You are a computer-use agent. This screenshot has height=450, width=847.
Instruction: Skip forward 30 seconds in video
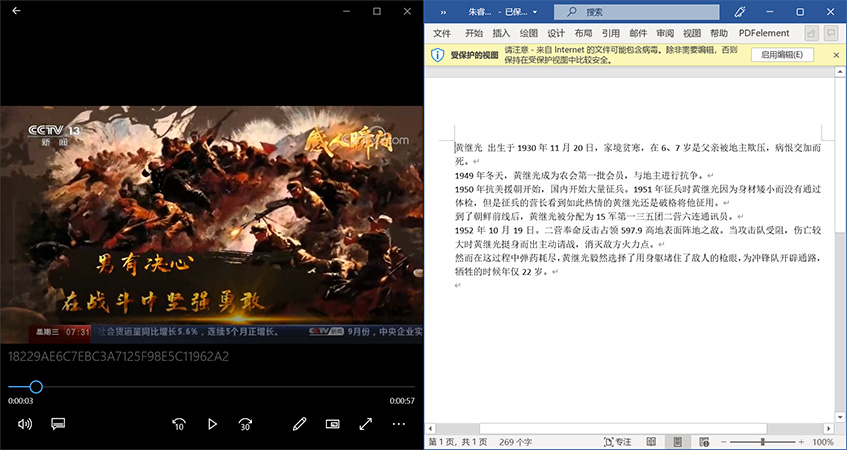(x=245, y=424)
